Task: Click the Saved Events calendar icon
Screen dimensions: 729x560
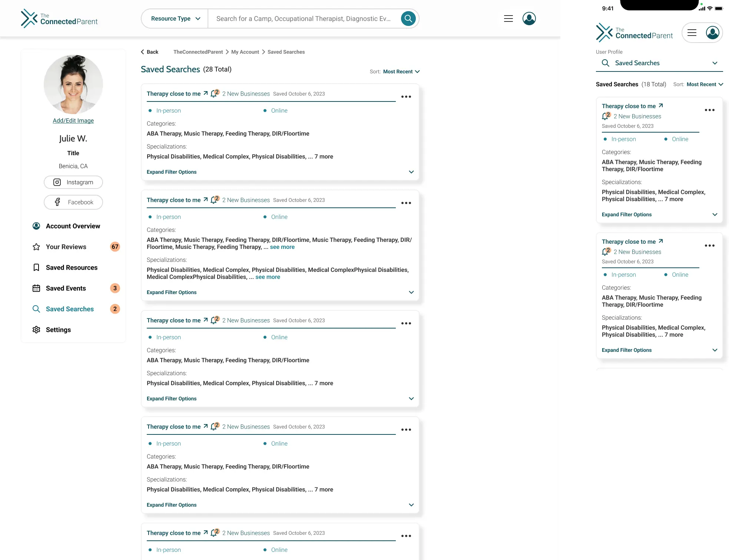Action: [36, 288]
